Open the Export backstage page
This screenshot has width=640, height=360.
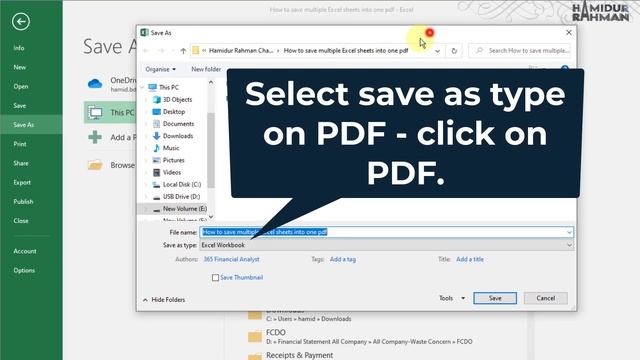(x=22, y=182)
